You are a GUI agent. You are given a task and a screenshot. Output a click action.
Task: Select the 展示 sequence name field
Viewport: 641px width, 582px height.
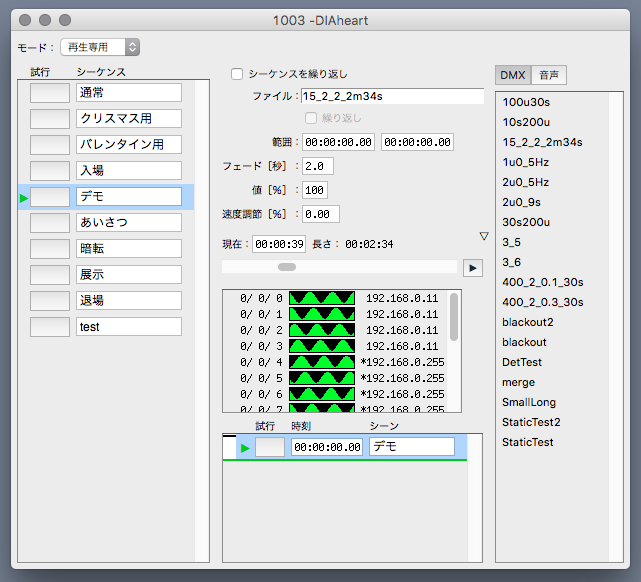click(x=129, y=275)
